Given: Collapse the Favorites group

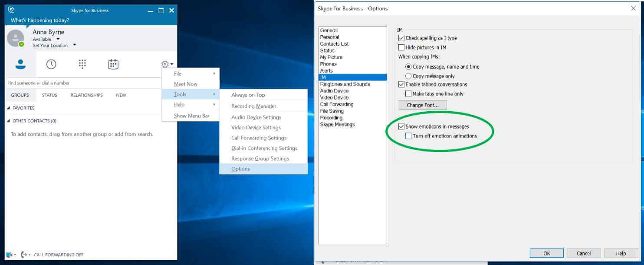Looking at the screenshot, I should point(9,108).
